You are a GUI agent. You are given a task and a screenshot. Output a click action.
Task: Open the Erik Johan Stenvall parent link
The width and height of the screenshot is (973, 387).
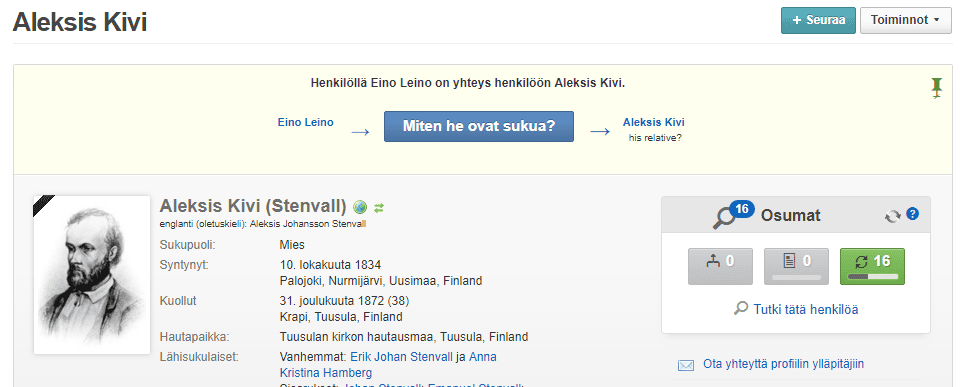click(402, 357)
